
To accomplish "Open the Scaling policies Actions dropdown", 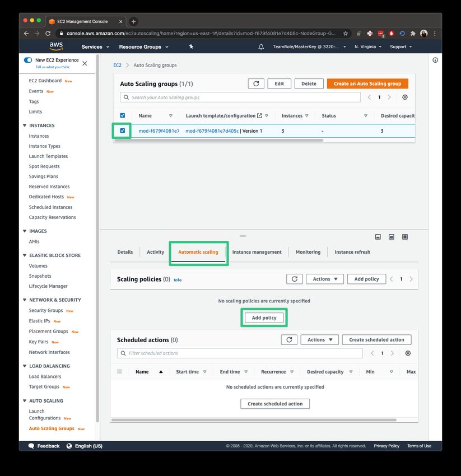I will click(325, 279).
